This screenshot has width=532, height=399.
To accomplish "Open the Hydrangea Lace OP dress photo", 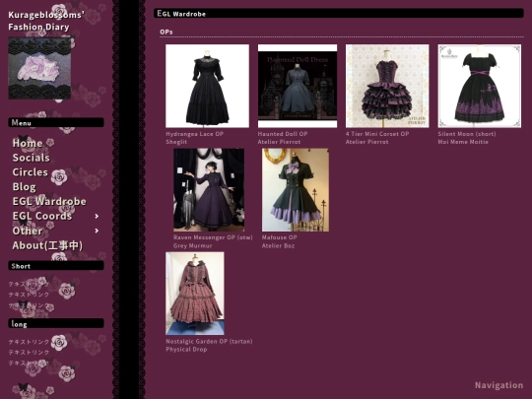I will pyautogui.click(x=207, y=86).
